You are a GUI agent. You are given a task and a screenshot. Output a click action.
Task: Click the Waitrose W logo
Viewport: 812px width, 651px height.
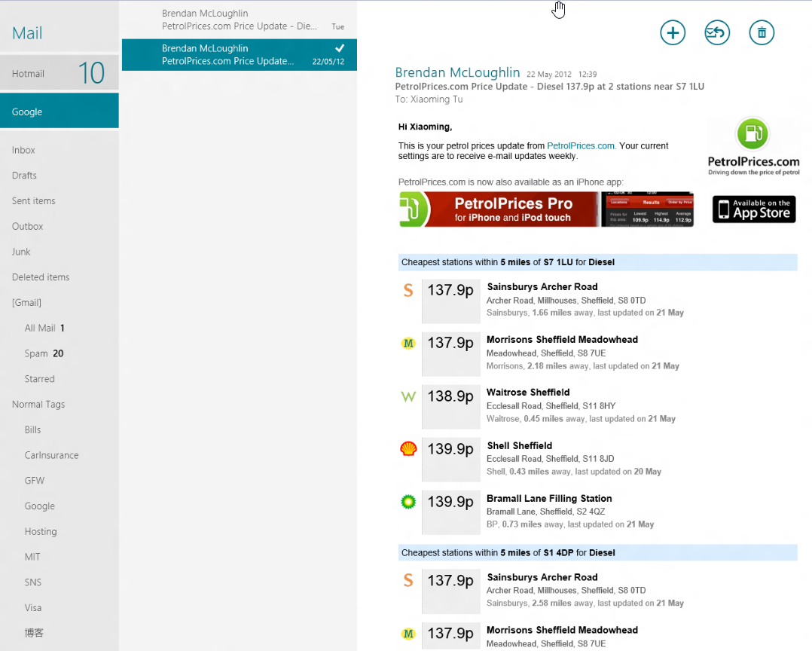coord(408,397)
